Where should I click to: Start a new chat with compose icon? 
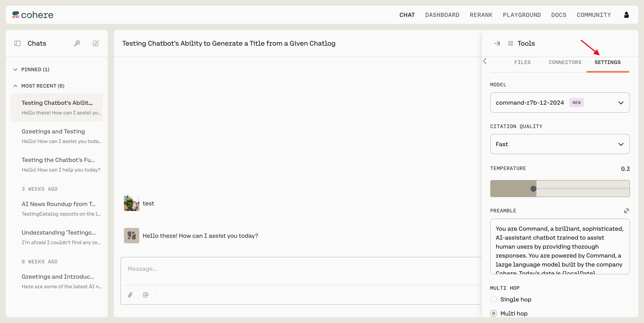96,43
